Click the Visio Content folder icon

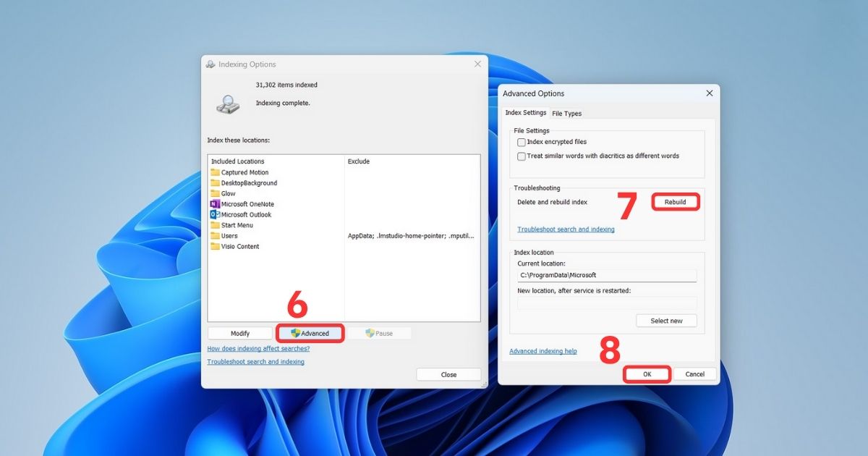pos(216,246)
